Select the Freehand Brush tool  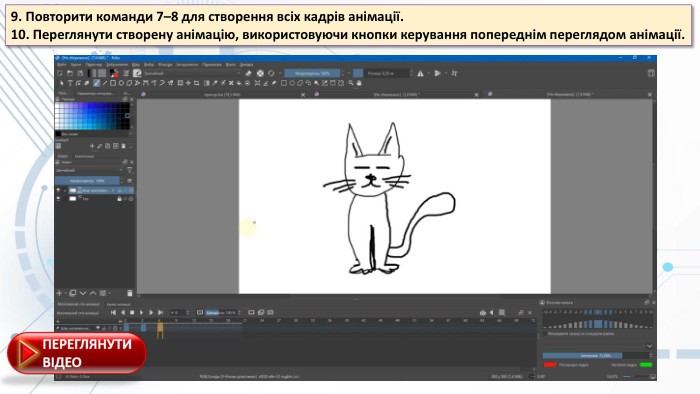[x=96, y=83]
